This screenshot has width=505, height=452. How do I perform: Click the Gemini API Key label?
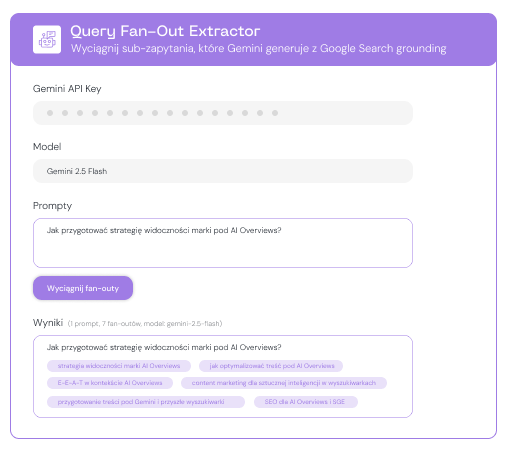coord(67,89)
